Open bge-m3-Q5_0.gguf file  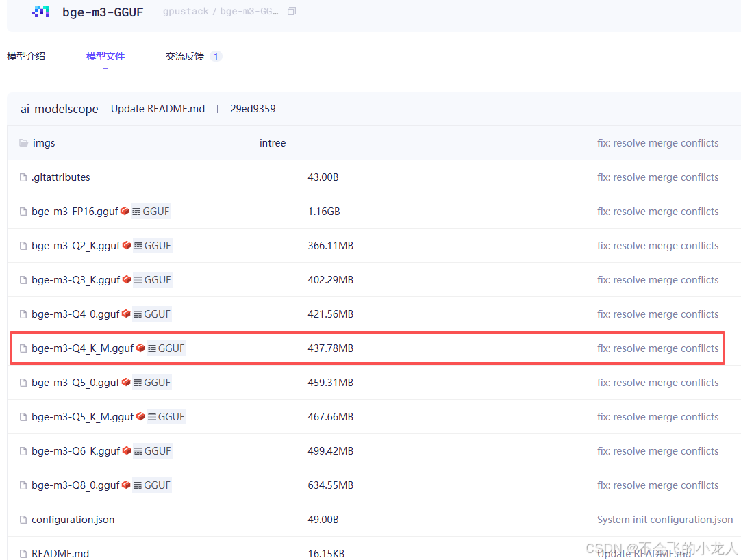(x=75, y=383)
